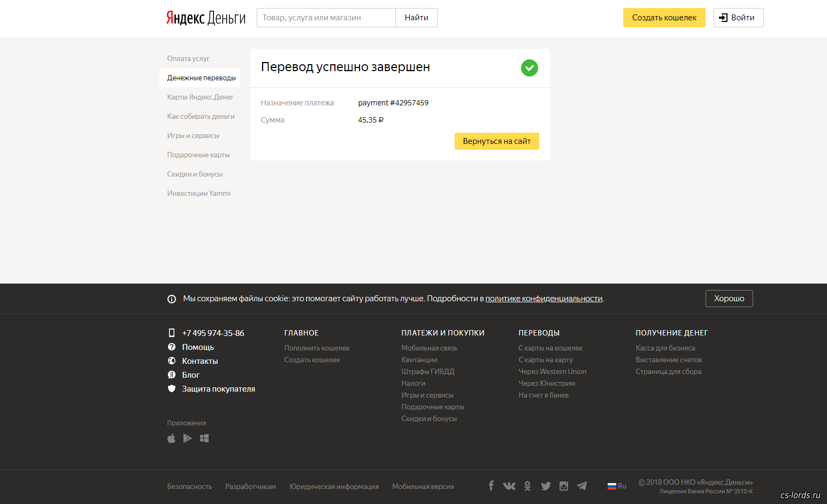Open Скидки и бонусы in the sidebar
This screenshot has height=504, width=827.
(x=195, y=174)
